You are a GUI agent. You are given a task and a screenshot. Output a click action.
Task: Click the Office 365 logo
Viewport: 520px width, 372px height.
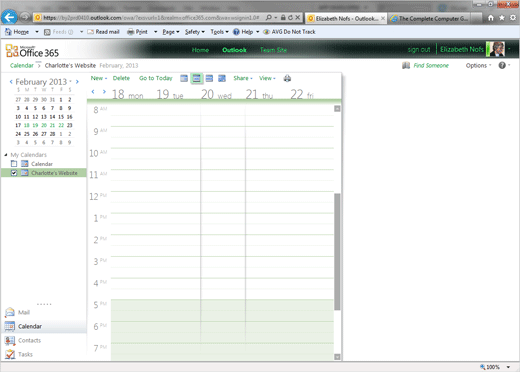point(32,51)
